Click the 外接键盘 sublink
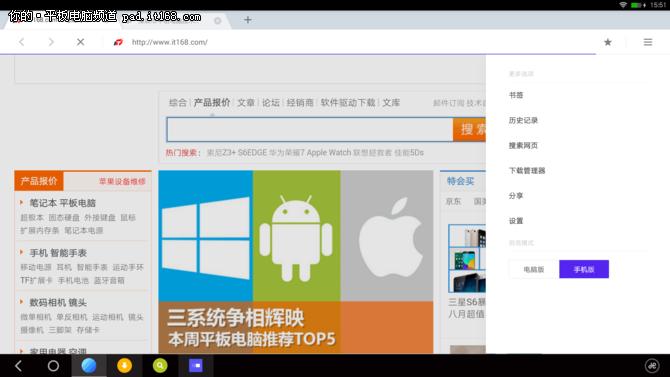This screenshot has height=377, width=670. pyautogui.click(x=100, y=218)
